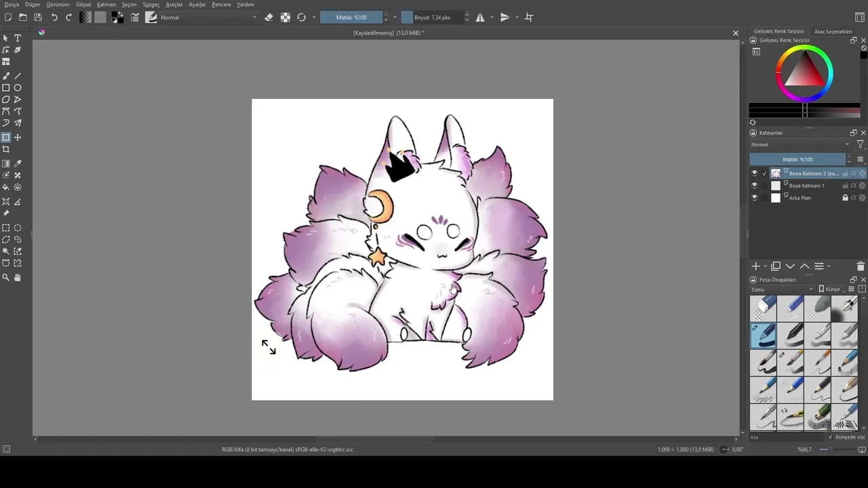Open layer properties button
Viewport: 868px width, 488px height.
point(818,266)
